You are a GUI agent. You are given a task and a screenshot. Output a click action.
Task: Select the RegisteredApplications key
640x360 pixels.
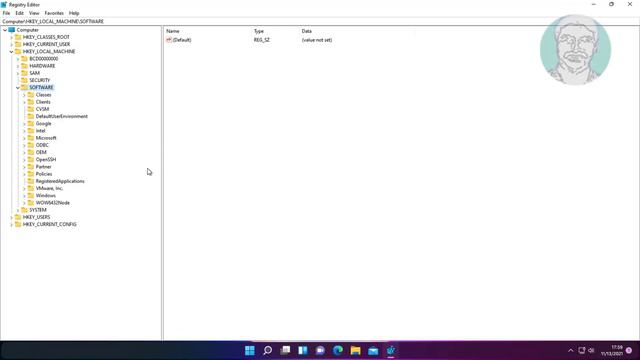[60, 181]
